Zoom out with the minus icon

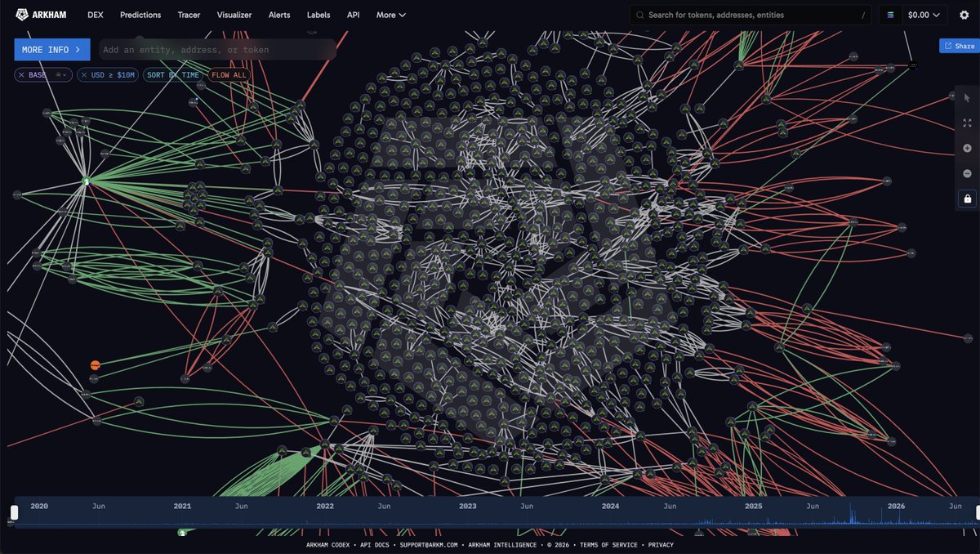tap(967, 173)
